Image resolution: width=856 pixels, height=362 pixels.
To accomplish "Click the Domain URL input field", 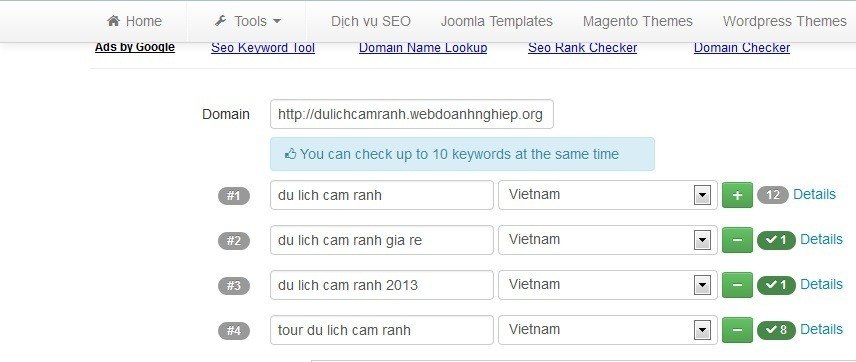I will [x=412, y=114].
